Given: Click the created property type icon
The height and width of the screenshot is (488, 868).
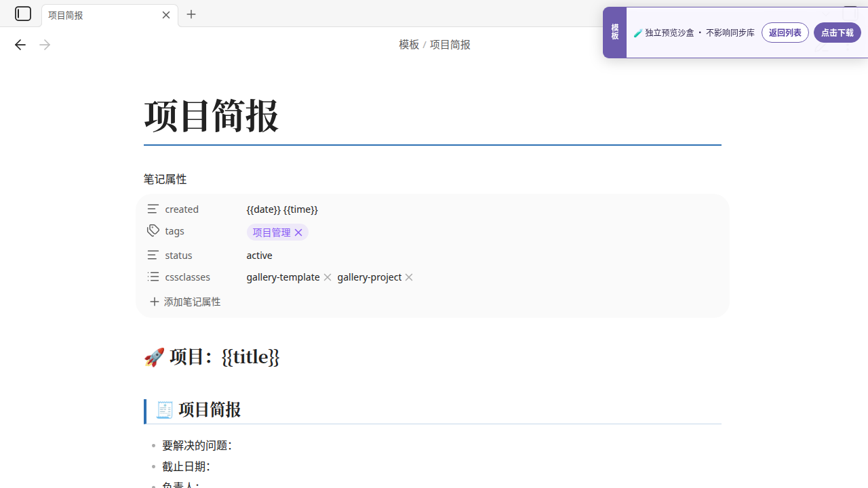Looking at the screenshot, I should (x=153, y=209).
